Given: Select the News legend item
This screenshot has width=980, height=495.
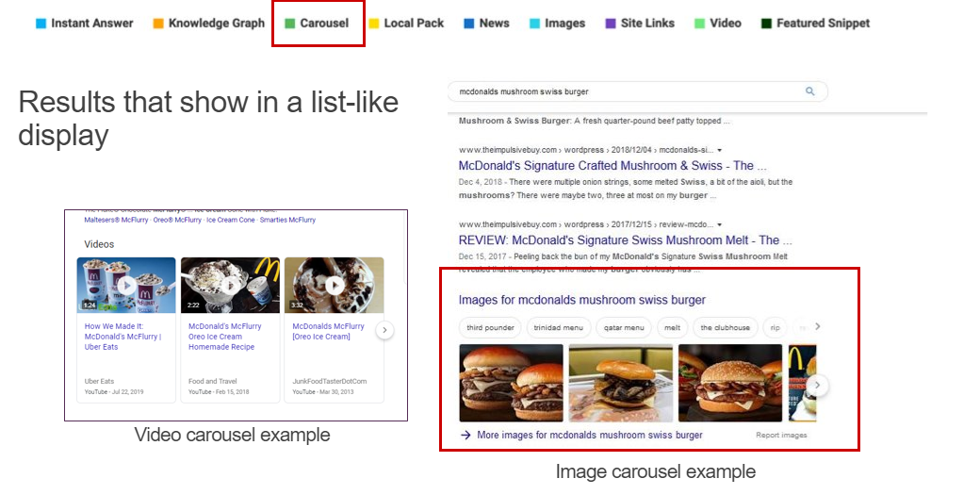Looking at the screenshot, I should click(x=487, y=24).
